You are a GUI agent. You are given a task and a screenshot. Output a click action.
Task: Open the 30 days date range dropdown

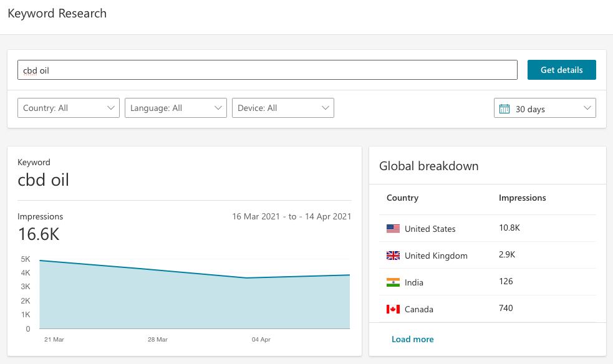coord(545,108)
